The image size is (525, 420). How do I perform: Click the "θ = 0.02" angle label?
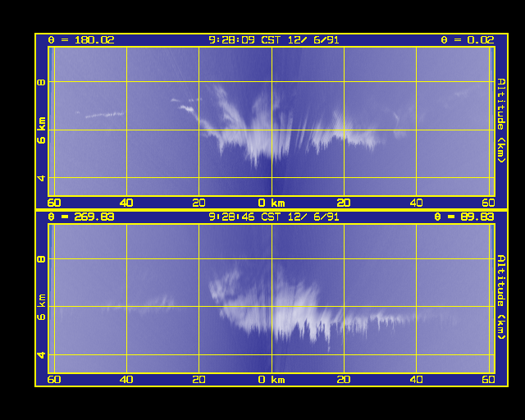click(x=468, y=40)
